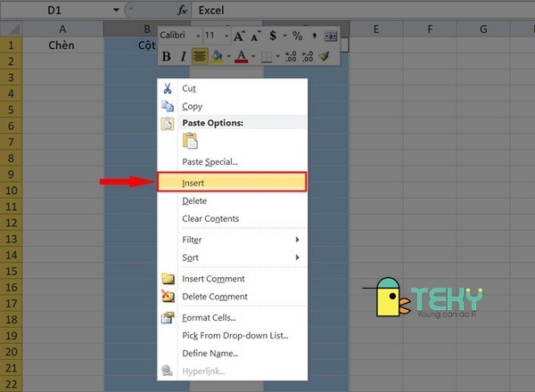Screen dimensions: 535x392
Task: Click the Bold button in mini toolbar
Action: click(x=167, y=56)
